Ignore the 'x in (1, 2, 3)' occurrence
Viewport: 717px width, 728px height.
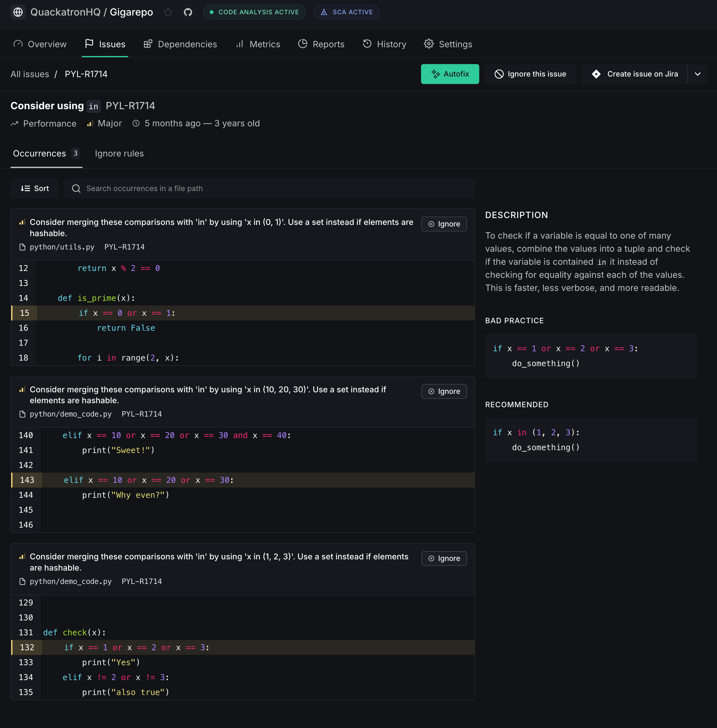[x=444, y=559]
